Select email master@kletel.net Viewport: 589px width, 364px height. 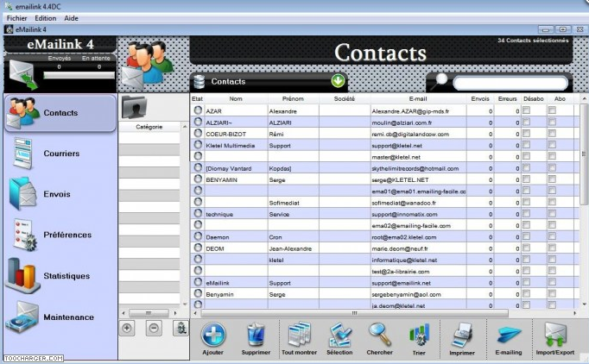[396, 157]
